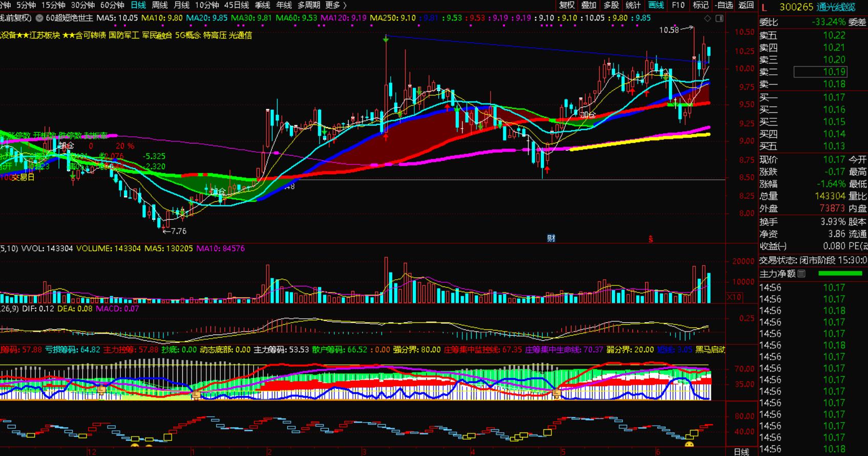Open the 周线 weekly chart tab
The image size is (868, 456).
160,5
